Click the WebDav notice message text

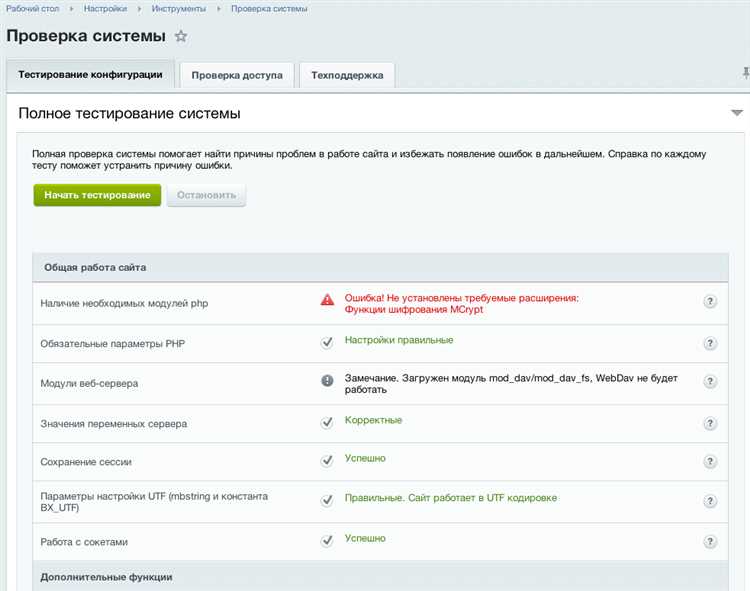coord(511,383)
